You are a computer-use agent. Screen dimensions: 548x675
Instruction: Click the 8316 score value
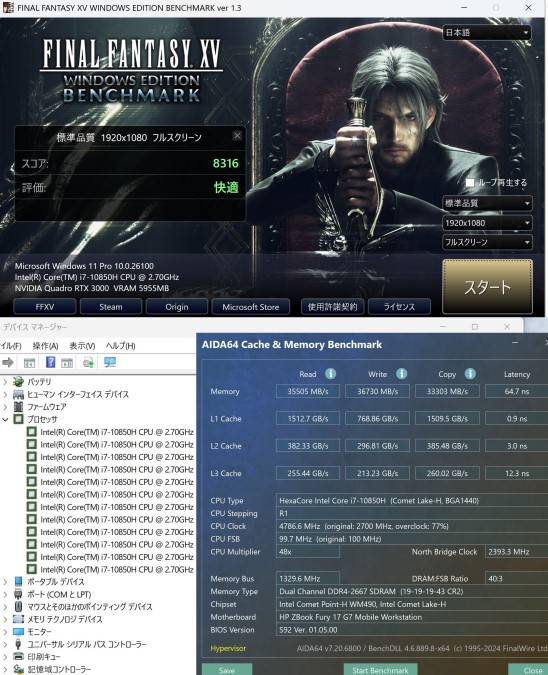click(x=226, y=163)
